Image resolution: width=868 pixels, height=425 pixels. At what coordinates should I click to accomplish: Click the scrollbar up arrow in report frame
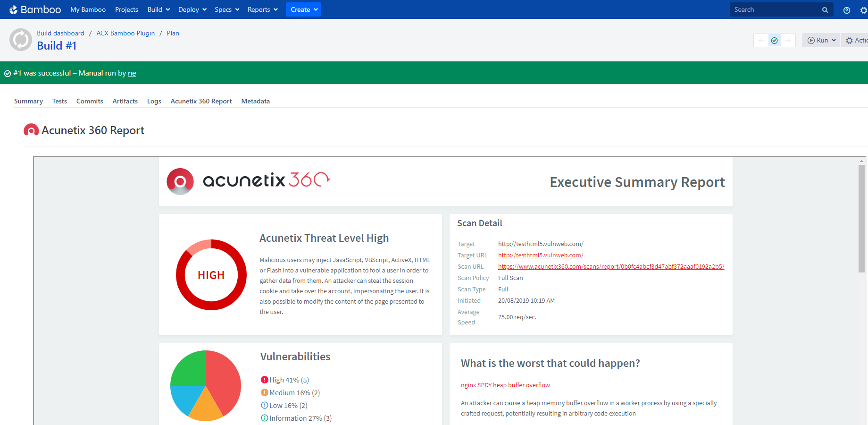click(x=861, y=161)
